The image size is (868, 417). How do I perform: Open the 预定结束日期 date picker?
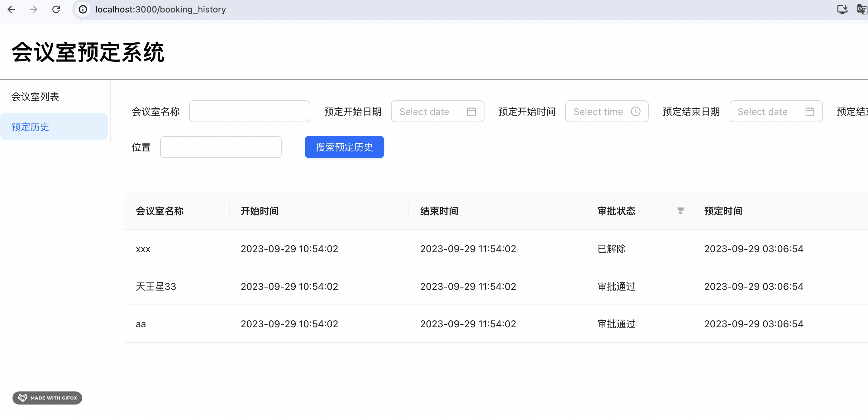[x=776, y=112]
